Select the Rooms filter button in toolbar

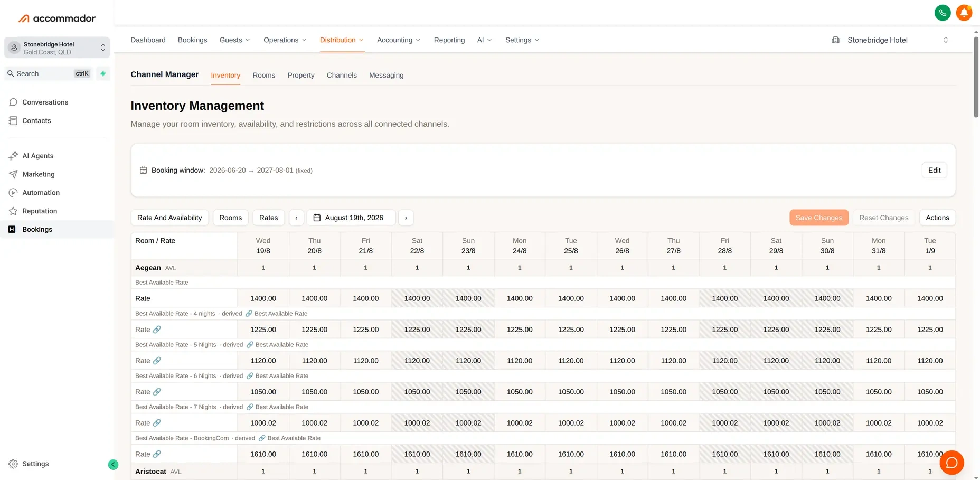230,218
